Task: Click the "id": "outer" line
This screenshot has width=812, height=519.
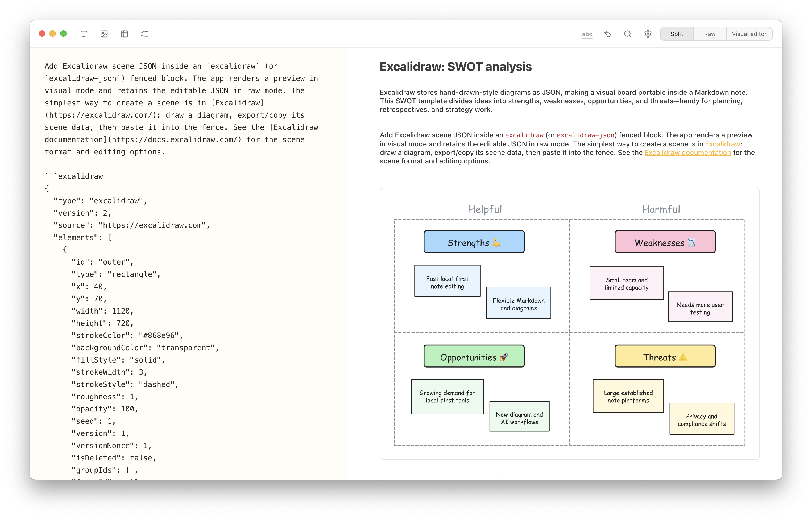Action: [x=102, y=262]
